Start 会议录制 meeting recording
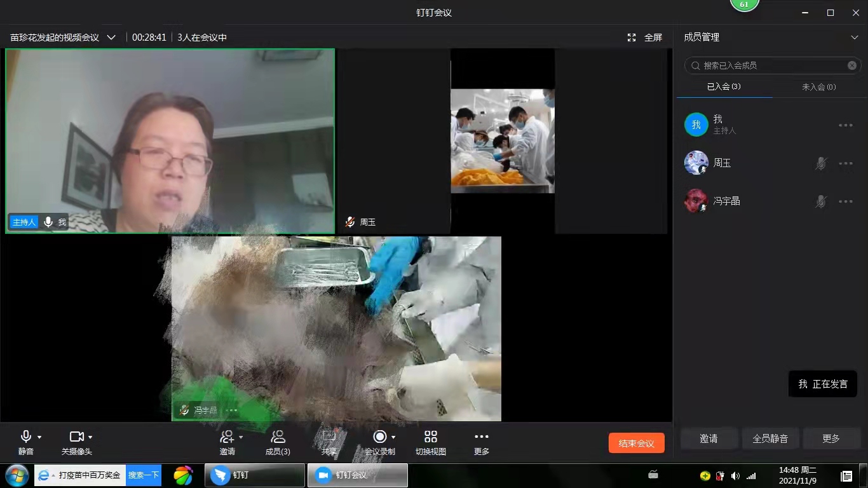The width and height of the screenshot is (868, 488). click(380, 437)
